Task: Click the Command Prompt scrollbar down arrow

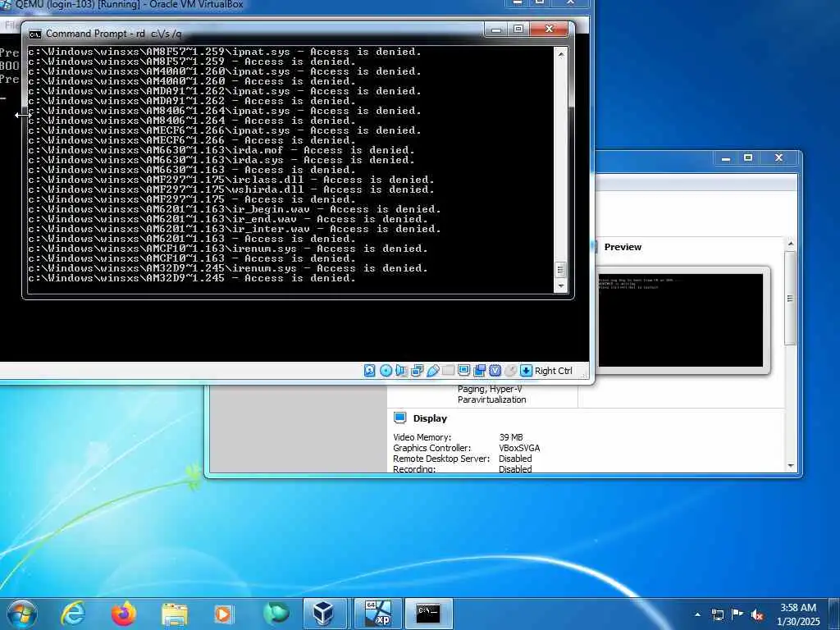Action: (561, 286)
